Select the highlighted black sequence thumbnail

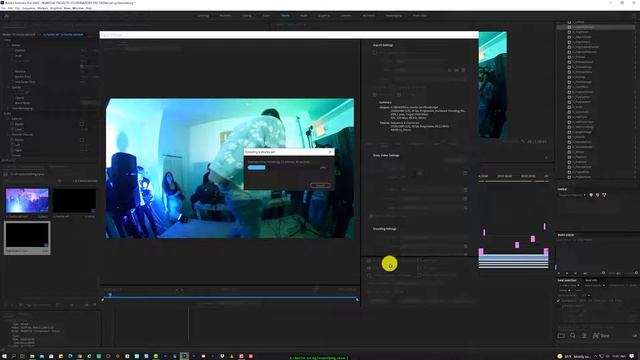click(x=27, y=235)
